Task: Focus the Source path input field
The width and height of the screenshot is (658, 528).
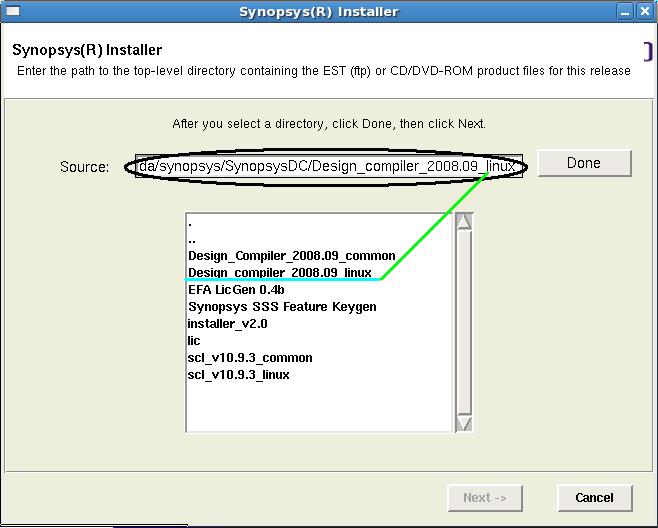Action: click(329, 166)
